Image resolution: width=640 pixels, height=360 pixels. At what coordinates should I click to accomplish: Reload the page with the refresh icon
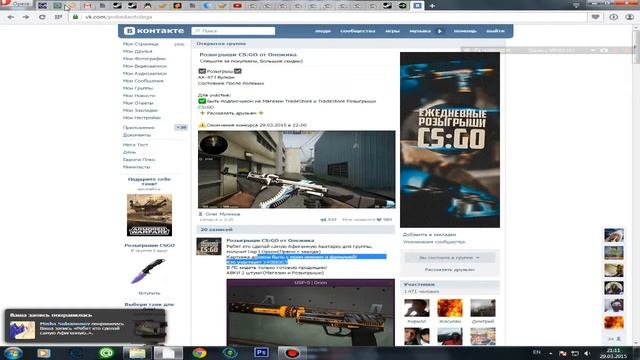click(42, 17)
